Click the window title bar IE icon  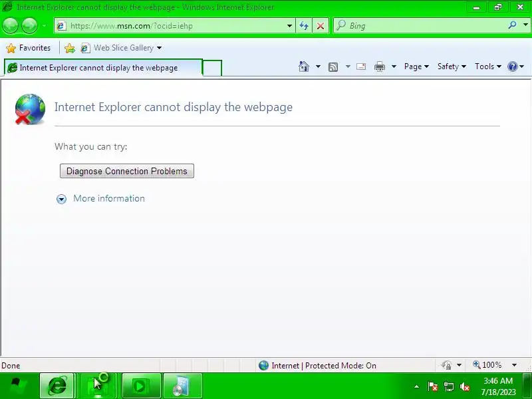click(x=7, y=7)
